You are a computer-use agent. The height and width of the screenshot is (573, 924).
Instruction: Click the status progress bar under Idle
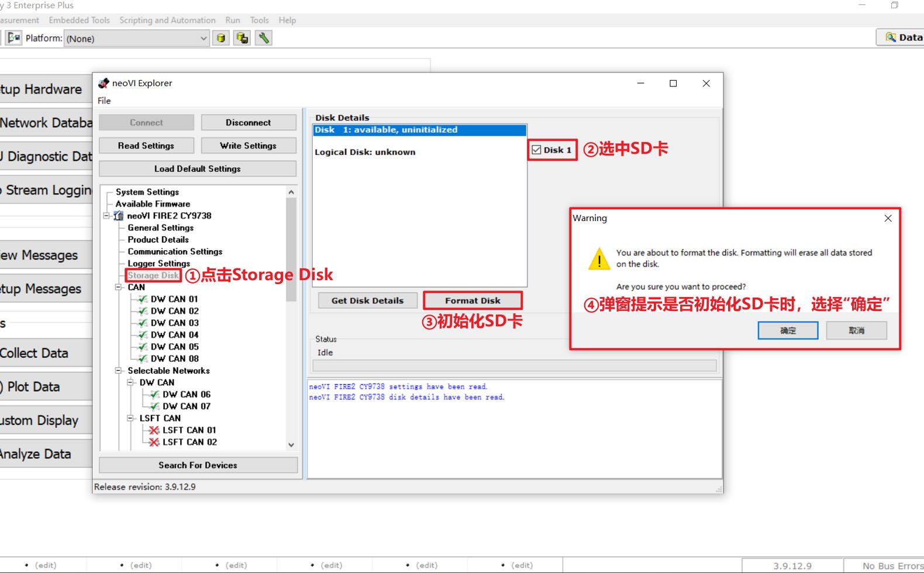click(515, 365)
